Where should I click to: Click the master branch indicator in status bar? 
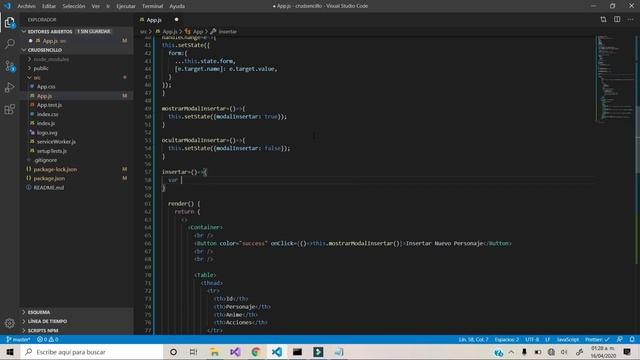18,339
